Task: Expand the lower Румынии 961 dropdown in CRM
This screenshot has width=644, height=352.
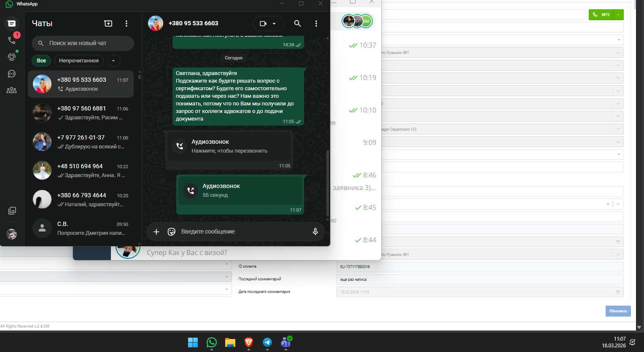Action: point(618,255)
